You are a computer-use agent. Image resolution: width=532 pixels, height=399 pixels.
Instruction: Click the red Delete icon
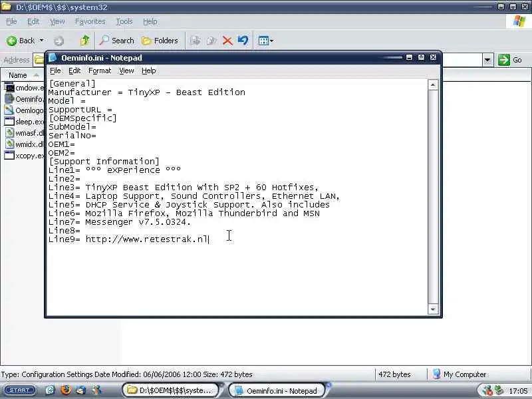(x=227, y=41)
